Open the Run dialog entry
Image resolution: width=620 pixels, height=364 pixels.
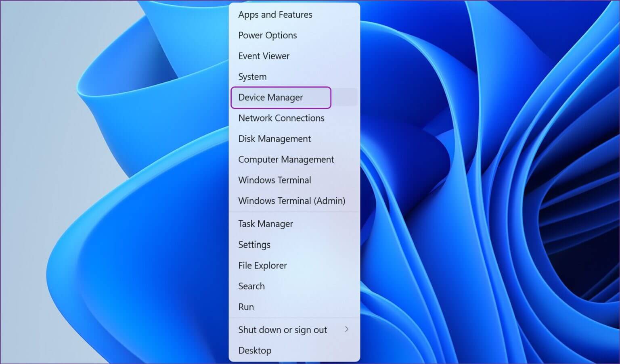[294, 307]
